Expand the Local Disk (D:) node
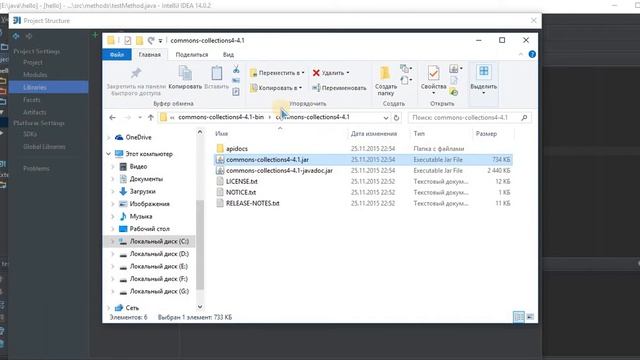This screenshot has height=360, width=640. click(x=113, y=254)
